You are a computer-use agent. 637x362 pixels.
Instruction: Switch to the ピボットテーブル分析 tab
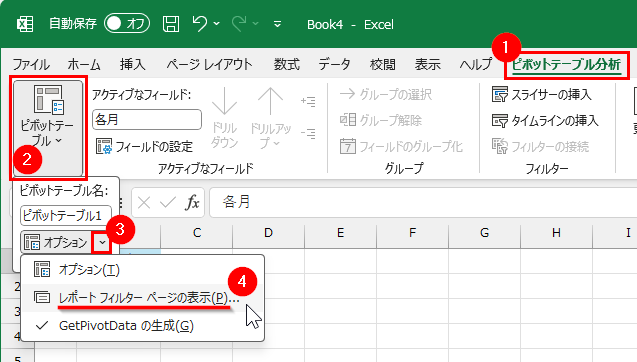(x=566, y=65)
